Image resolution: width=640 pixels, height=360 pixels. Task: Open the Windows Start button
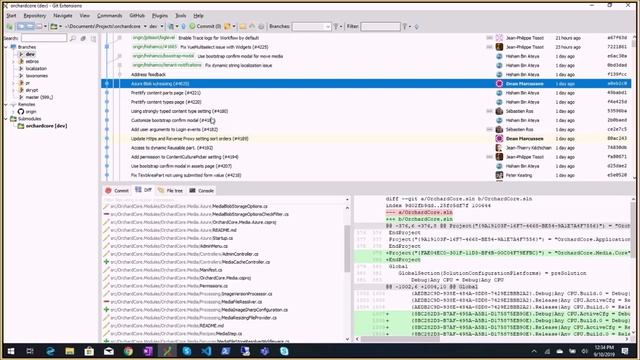(x=11, y=351)
